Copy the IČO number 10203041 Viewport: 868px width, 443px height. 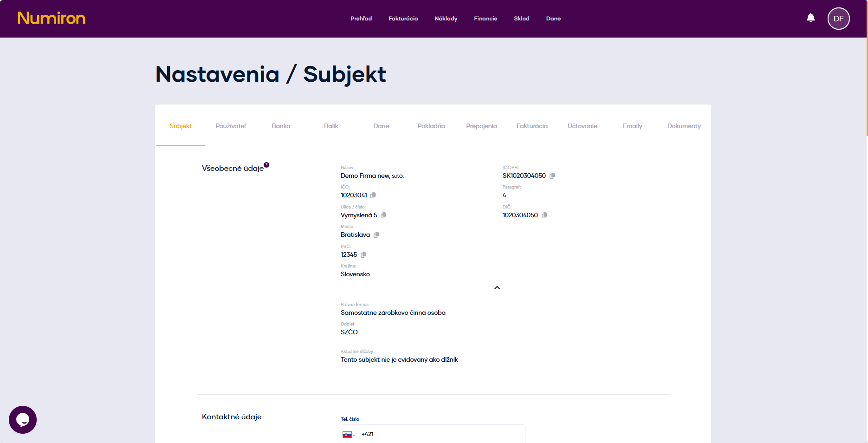(373, 195)
